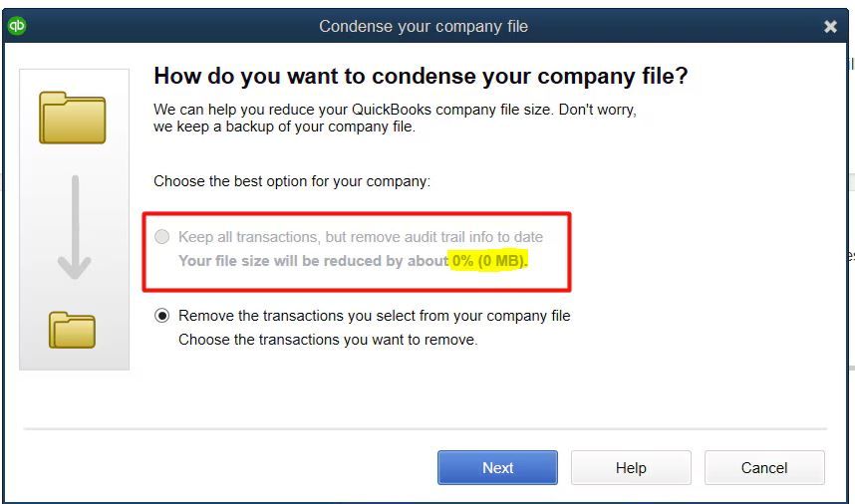Select the Remove the transactions radio button
Image resolution: width=855 pixels, height=504 pixels.
click(161, 316)
